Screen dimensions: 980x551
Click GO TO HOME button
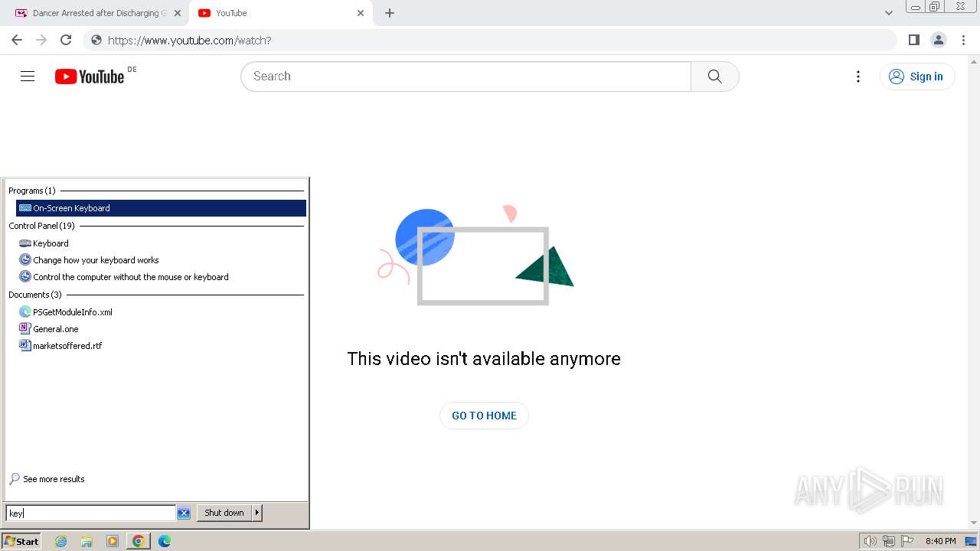tap(484, 416)
